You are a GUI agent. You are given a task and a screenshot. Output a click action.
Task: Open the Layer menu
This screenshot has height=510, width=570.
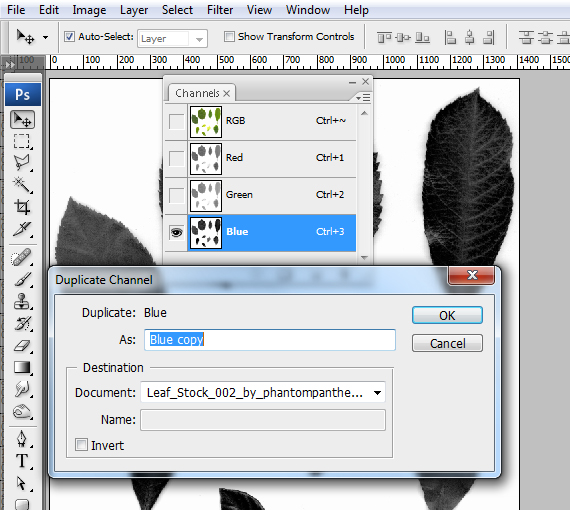134,10
